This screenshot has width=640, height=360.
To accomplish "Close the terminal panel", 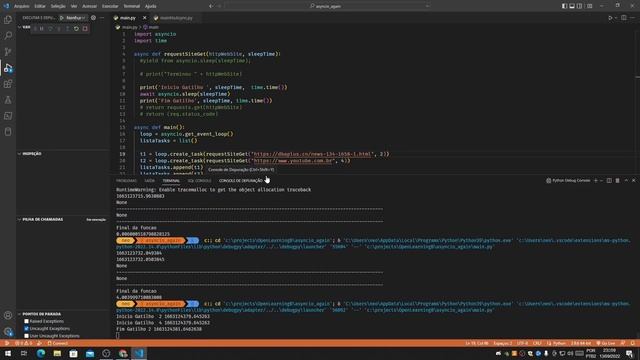I will pos(633,180).
